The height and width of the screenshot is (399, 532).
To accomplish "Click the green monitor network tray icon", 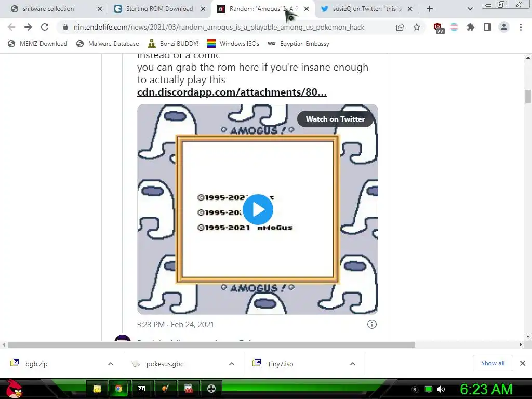I will (x=429, y=389).
